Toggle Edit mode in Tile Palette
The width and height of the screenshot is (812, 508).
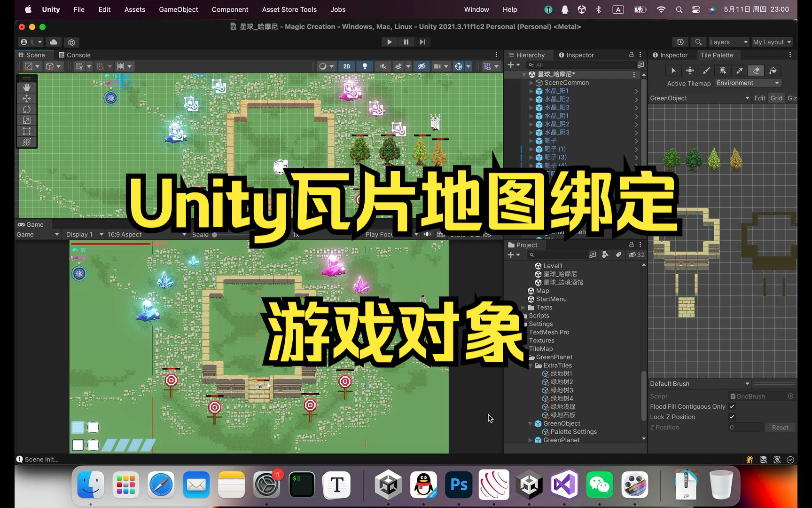coord(759,98)
